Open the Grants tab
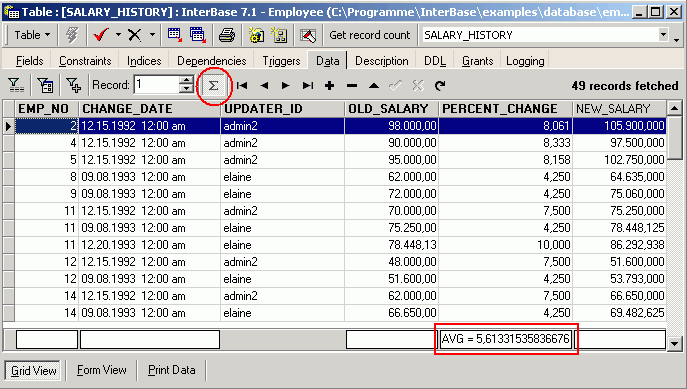Screen dimensions: 687x389 pos(478,61)
